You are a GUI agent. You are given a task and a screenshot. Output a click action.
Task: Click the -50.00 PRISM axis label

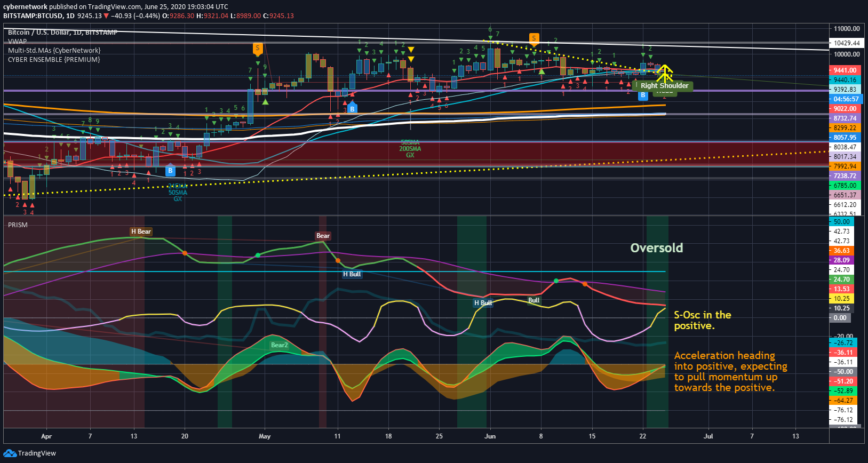click(843, 371)
